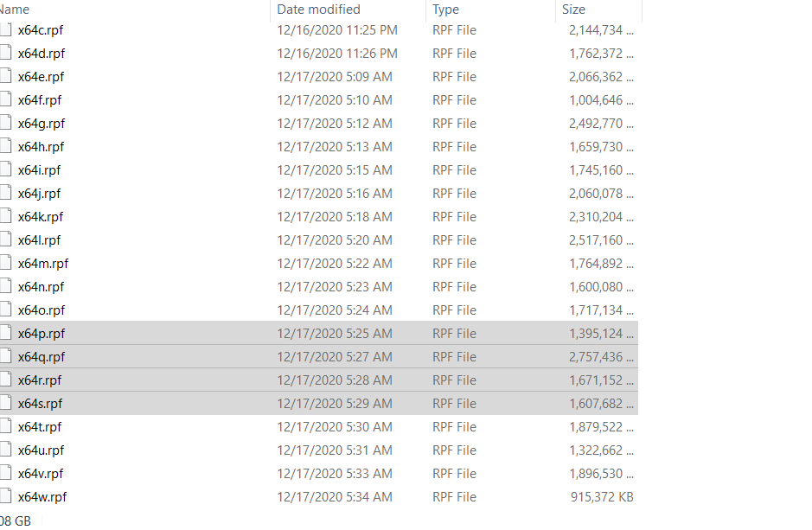The width and height of the screenshot is (812, 530).
Task: Sort files by Size column
Action: click(573, 10)
